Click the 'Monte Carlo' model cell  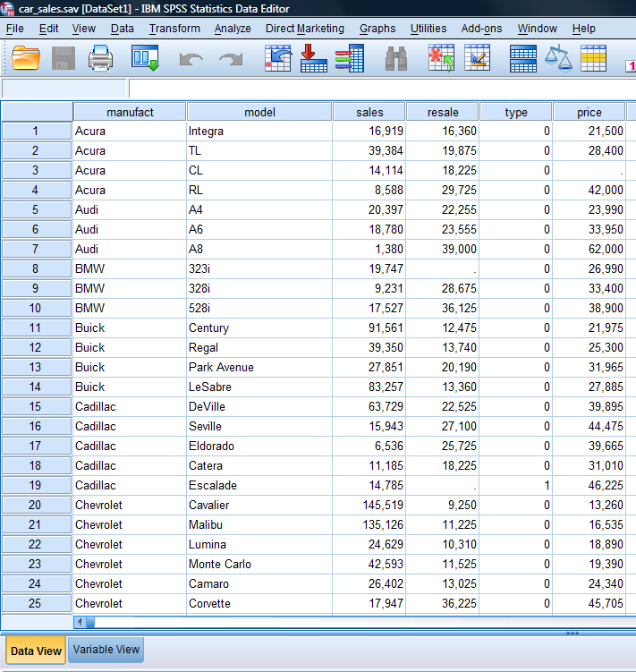point(259,564)
